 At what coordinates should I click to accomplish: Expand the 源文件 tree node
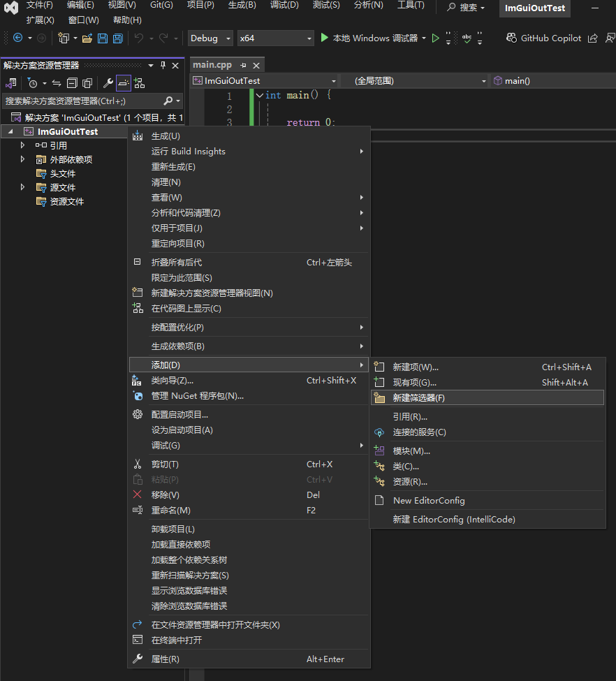click(x=22, y=187)
